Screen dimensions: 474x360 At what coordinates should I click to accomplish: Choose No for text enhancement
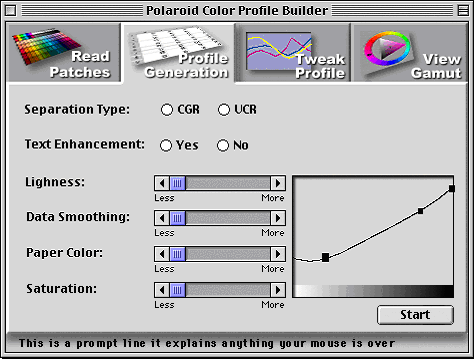point(232,145)
